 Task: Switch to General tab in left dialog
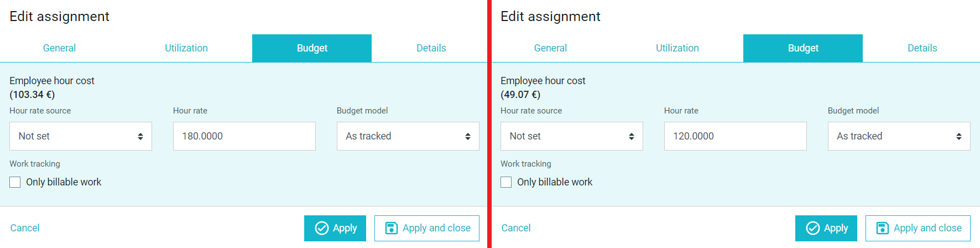point(60,48)
